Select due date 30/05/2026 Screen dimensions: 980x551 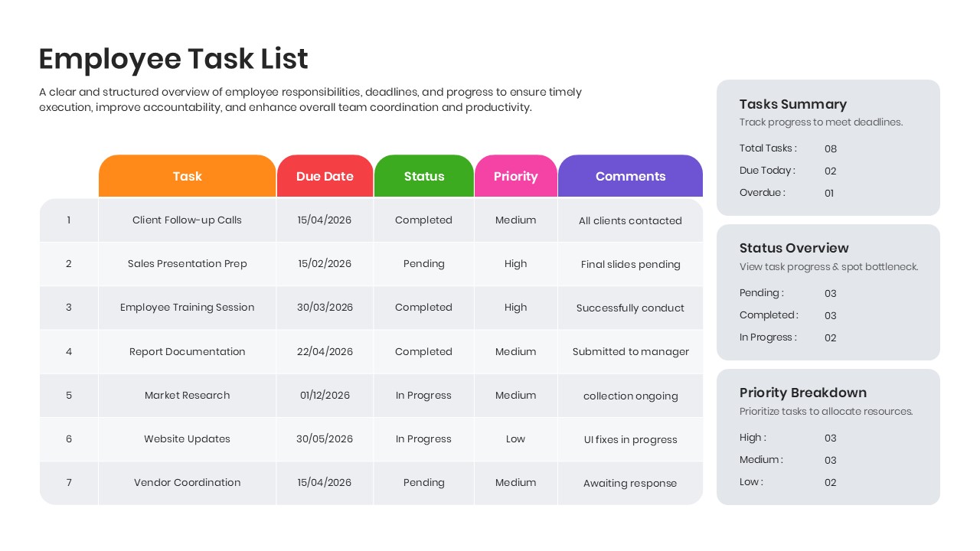click(325, 439)
